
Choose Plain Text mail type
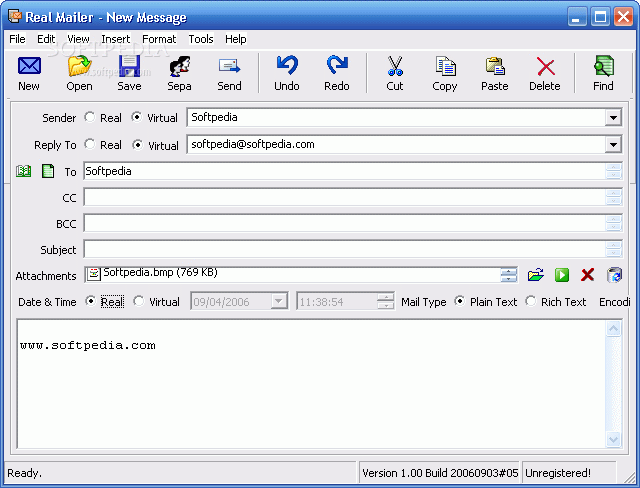[x=460, y=301]
